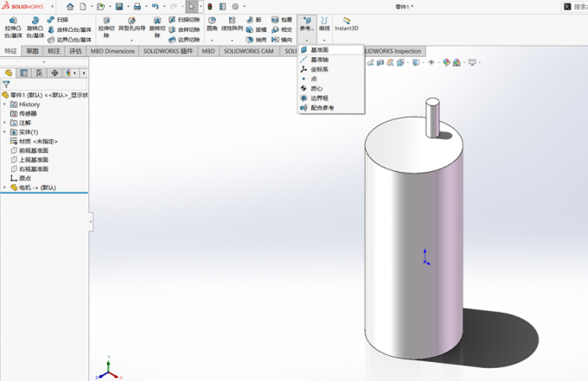Select the 边界切除 boundary cut tool
Viewport: 588px width, 381px height.
click(x=184, y=40)
